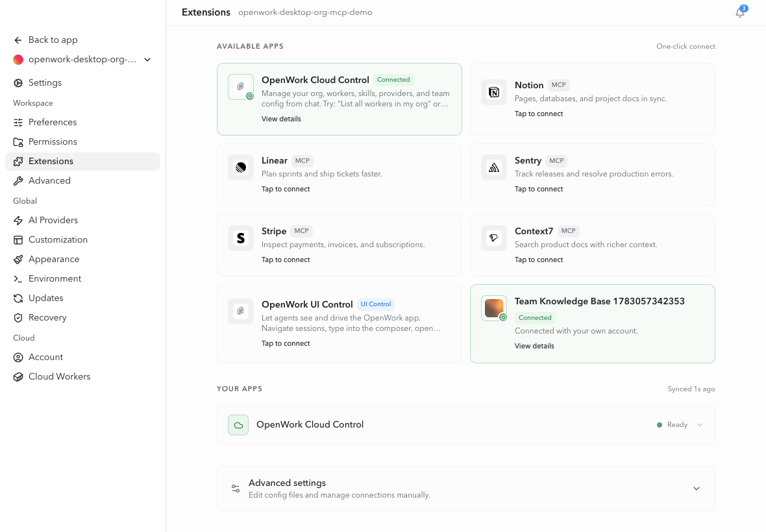Open the Preferences menu item

coord(82,123)
